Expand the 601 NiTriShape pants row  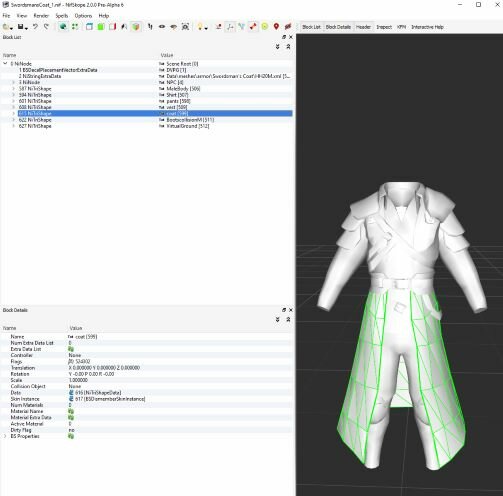pos(14,101)
